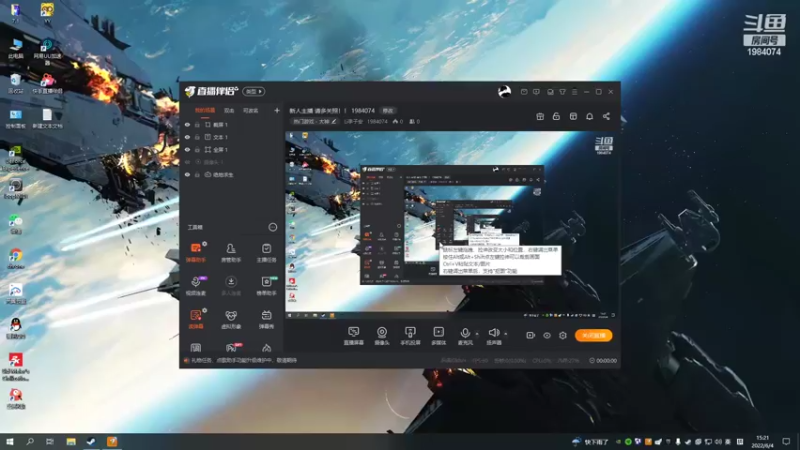Click the store icon next to lock
This screenshot has width=800, height=450.
coord(573,116)
